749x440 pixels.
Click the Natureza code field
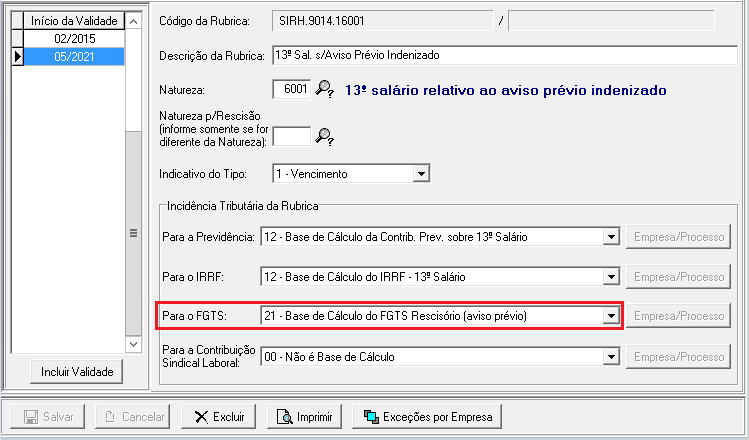point(291,90)
